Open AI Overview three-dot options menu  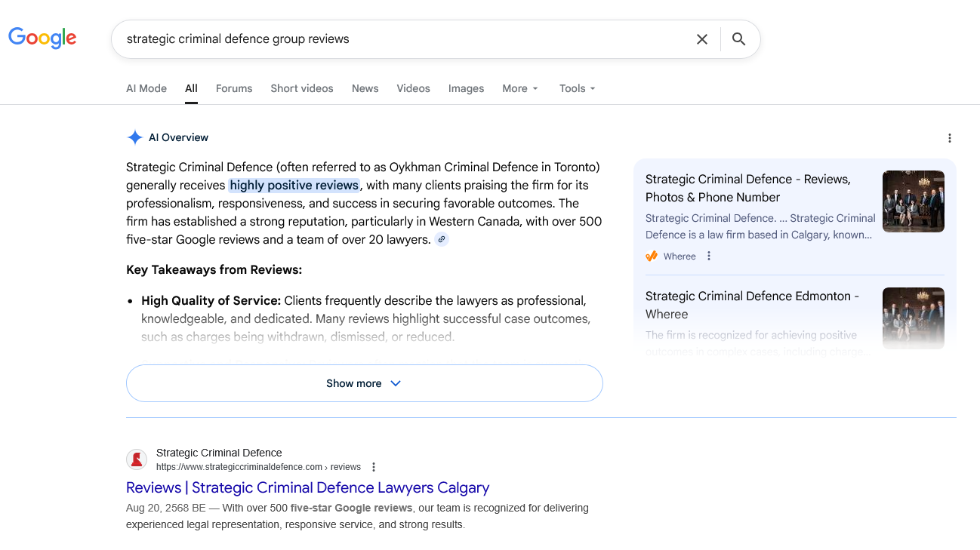[x=949, y=138]
